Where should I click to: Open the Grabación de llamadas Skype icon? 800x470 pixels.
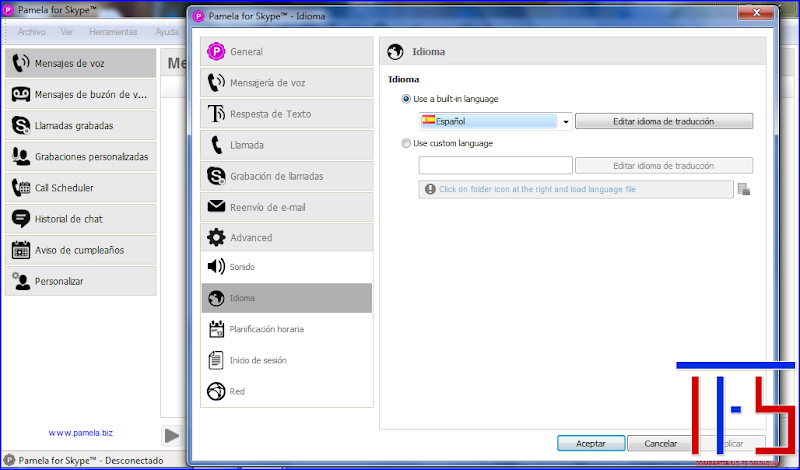click(216, 176)
